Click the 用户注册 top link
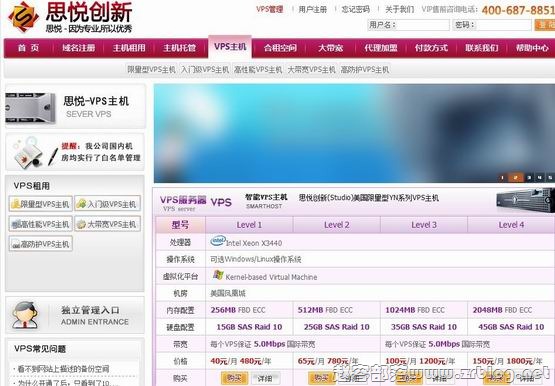 coord(312,10)
